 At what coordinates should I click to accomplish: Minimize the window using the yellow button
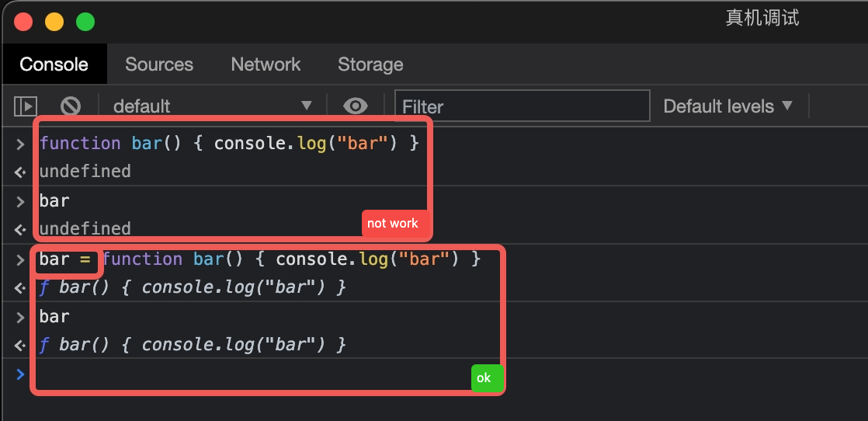tap(54, 22)
